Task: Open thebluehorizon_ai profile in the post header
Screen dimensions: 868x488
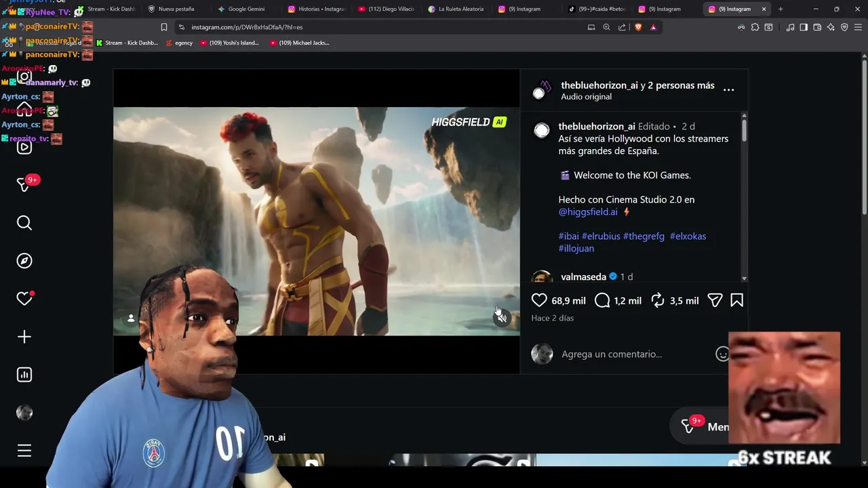Action: point(599,85)
